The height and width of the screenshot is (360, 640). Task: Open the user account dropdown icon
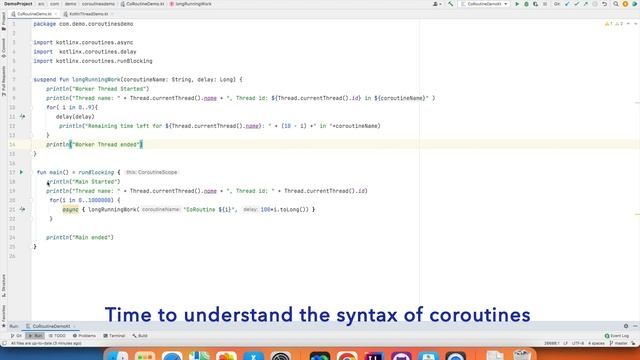coord(436,4)
